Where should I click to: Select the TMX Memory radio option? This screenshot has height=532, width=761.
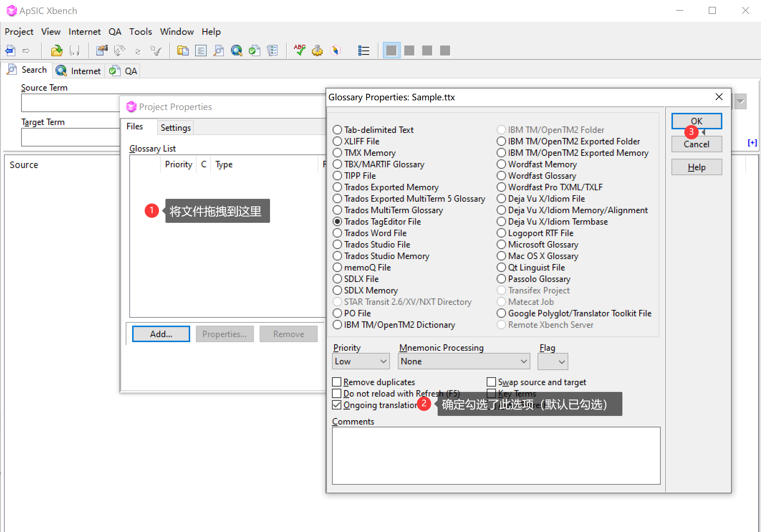337,153
